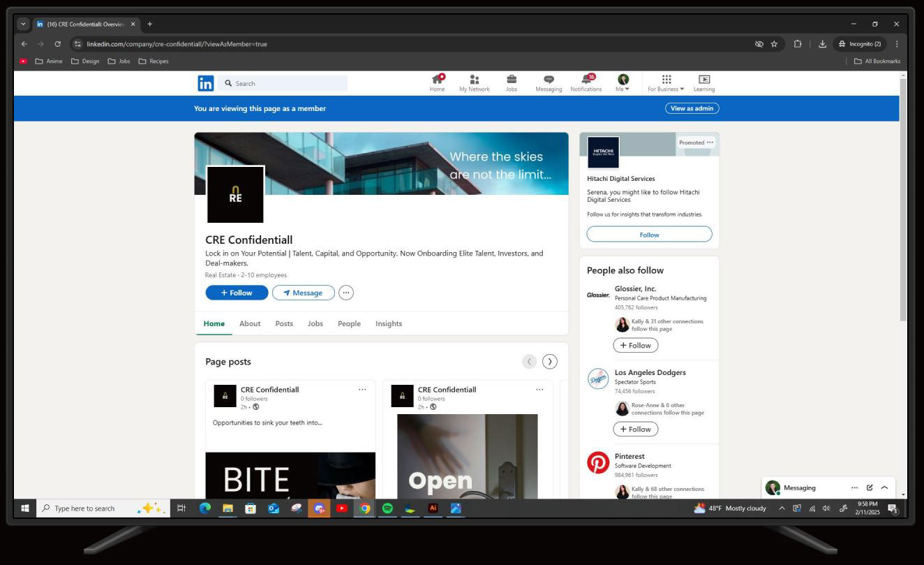The height and width of the screenshot is (565, 924).
Task: Open the All Bookmarks folder
Action: pos(877,61)
